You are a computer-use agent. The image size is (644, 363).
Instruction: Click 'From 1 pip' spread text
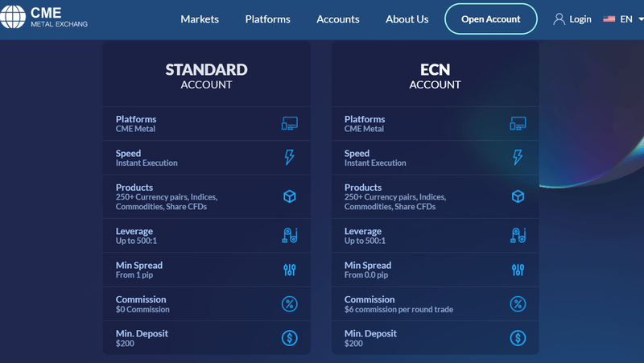pyautogui.click(x=134, y=275)
